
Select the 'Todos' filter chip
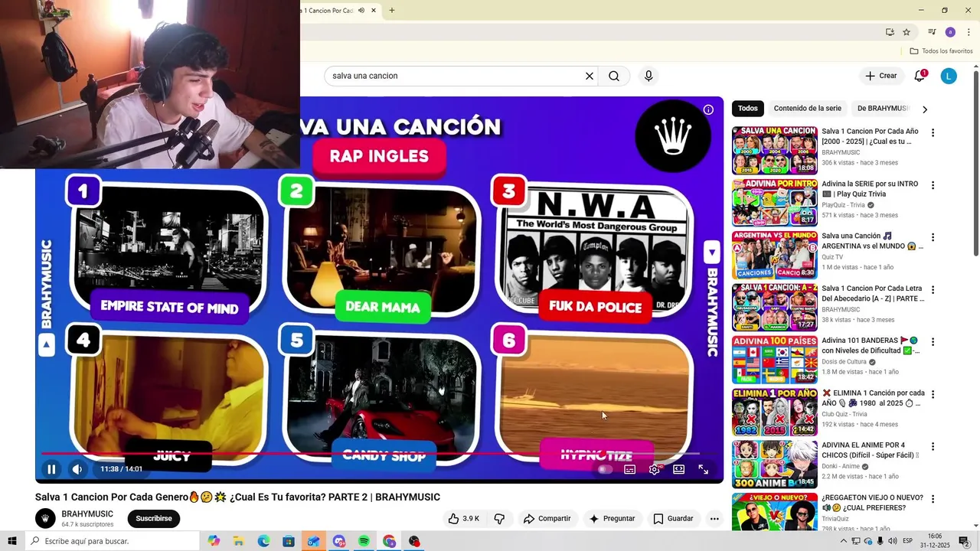click(748, 109)
